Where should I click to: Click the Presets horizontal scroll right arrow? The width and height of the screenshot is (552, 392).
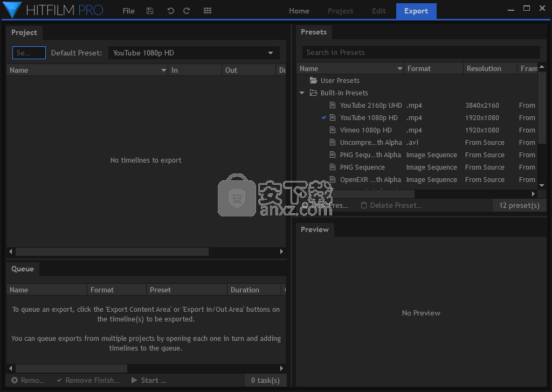tap(533, 194)
